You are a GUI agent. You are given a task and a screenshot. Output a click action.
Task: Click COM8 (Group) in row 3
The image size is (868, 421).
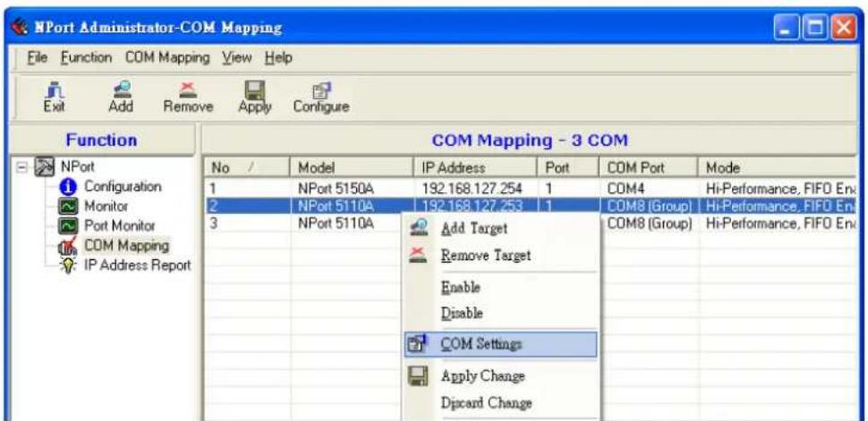pyautogui.click(x=650, y=224)
